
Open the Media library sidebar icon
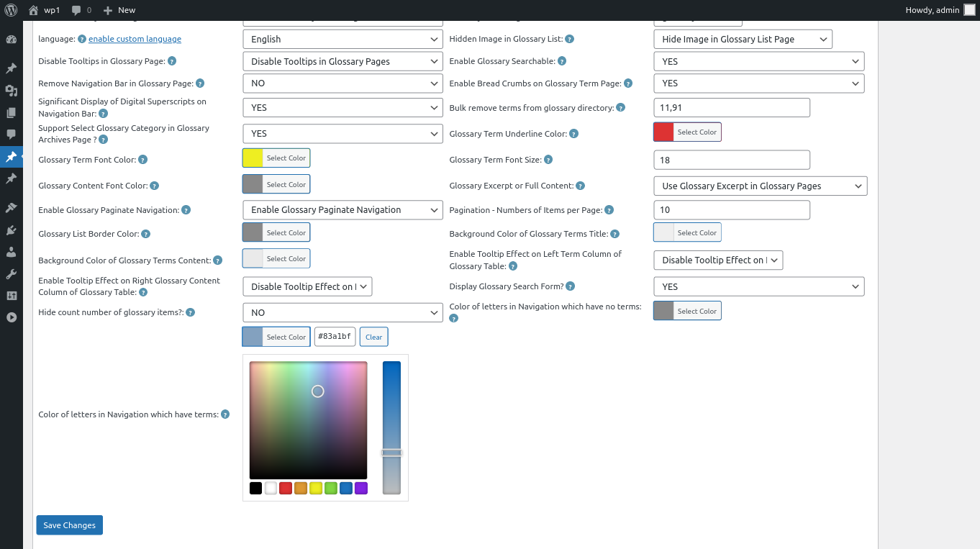click(x=11, y=91)
